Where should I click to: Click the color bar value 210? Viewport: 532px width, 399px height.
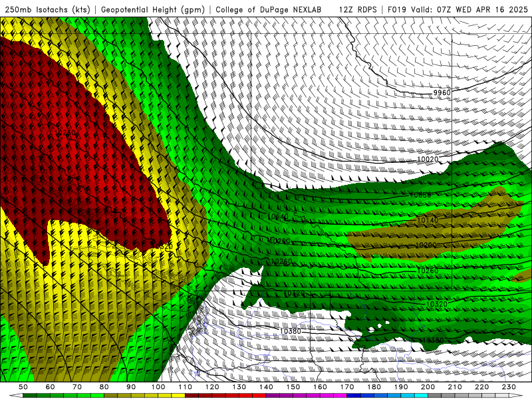tap(455, 387)
